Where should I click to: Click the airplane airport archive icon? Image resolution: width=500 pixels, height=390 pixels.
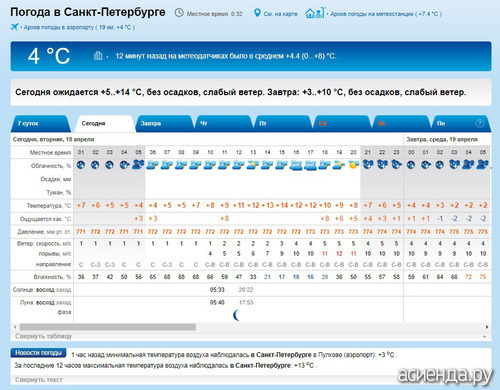click(x=14, y=27)
